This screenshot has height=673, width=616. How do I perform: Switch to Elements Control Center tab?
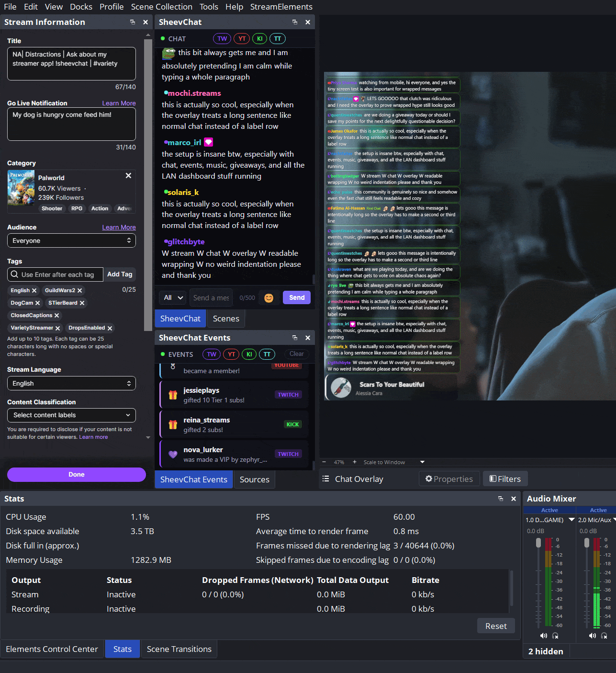point(52,649)
